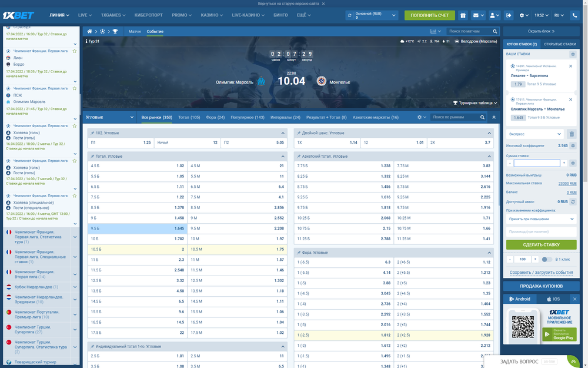
Task: Remove Леванте - Барселона bet from coupon
Action: (x=571, y=66)
